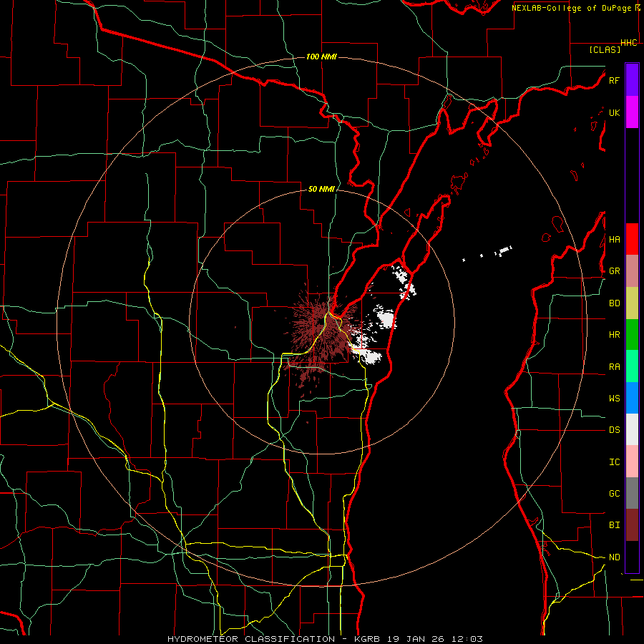Click the RF purple color swatch
Viewport: 644px width, 644px height.
pyautogui.click(x=632, y=80)
